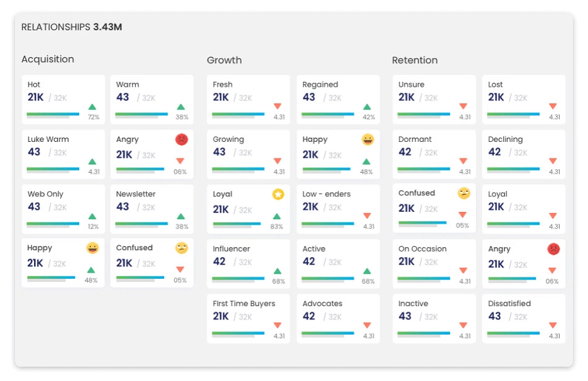
Task: Click the confused emoji in Acquisition's Confused card
Action: [181, 248]
